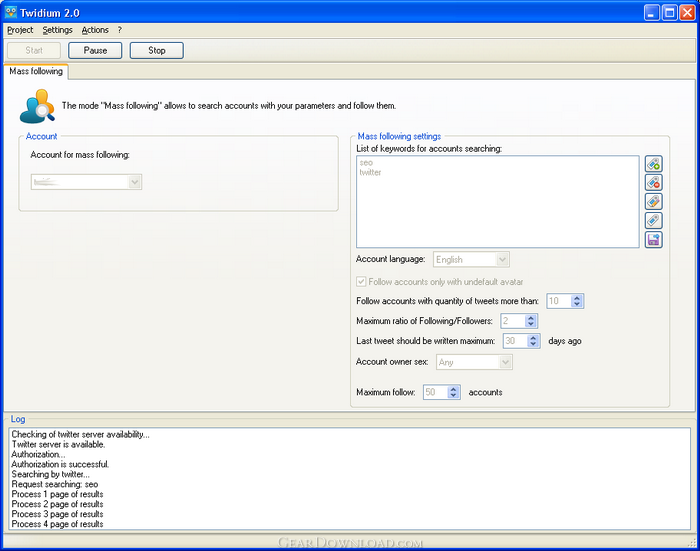Click the Twidium owl icon in title bar

point(11,12)
